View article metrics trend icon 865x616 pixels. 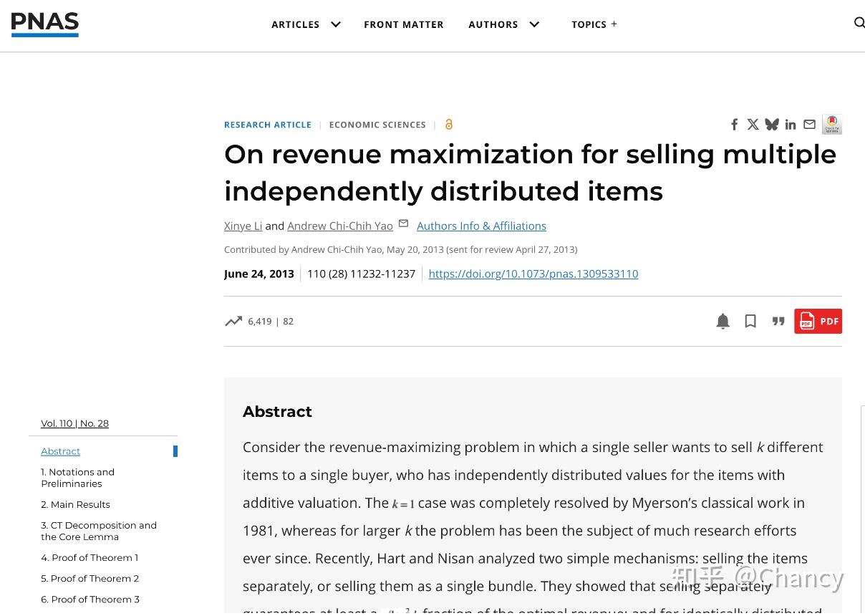pyautogui.click(x=233, y=322)
